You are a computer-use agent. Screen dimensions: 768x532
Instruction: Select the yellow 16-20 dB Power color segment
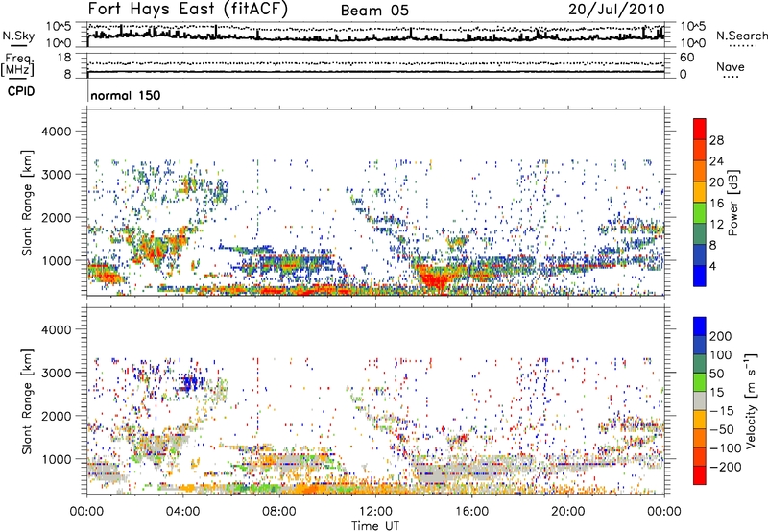pos(700,192)
